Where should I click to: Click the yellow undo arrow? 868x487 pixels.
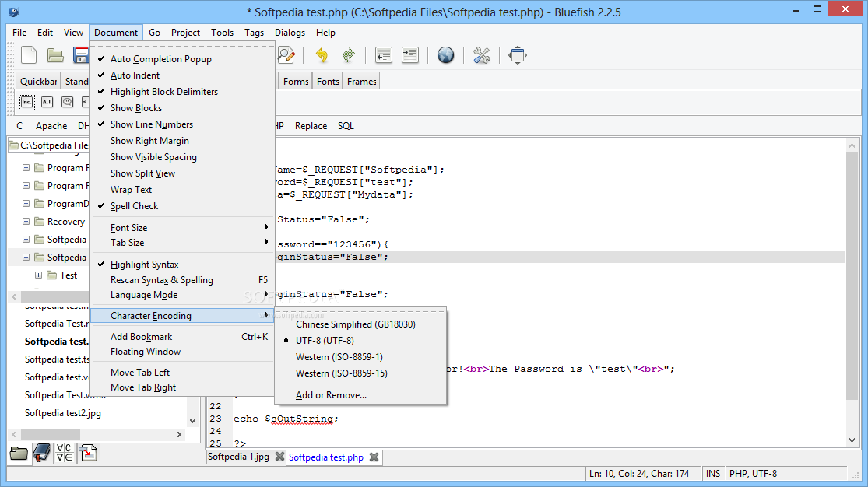322,55
